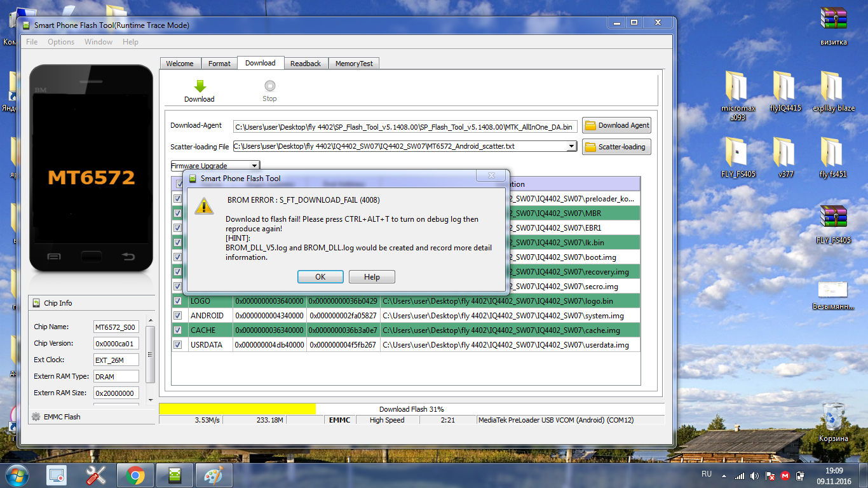Image resolution: width=868 pixels, height=488 pixels.
Task: Show hidden tray icons arrow
Action: (724, 475)
